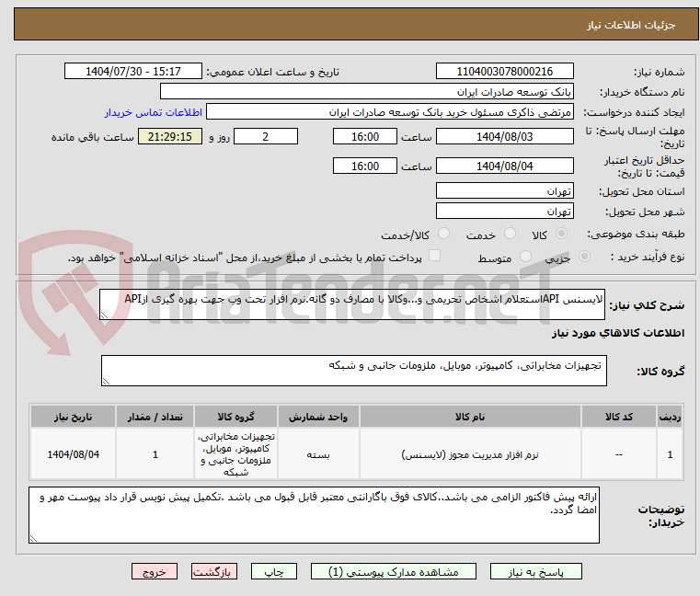The image size is (700, 596).
Task: Focus the استان محل تحویل field
Action: click(x=506, y=190)
